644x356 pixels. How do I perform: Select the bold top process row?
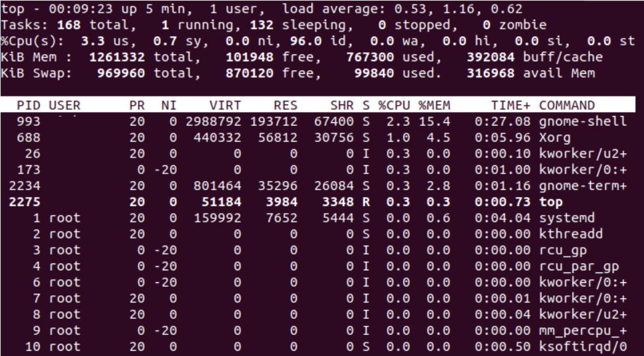(x=314, y=202)
